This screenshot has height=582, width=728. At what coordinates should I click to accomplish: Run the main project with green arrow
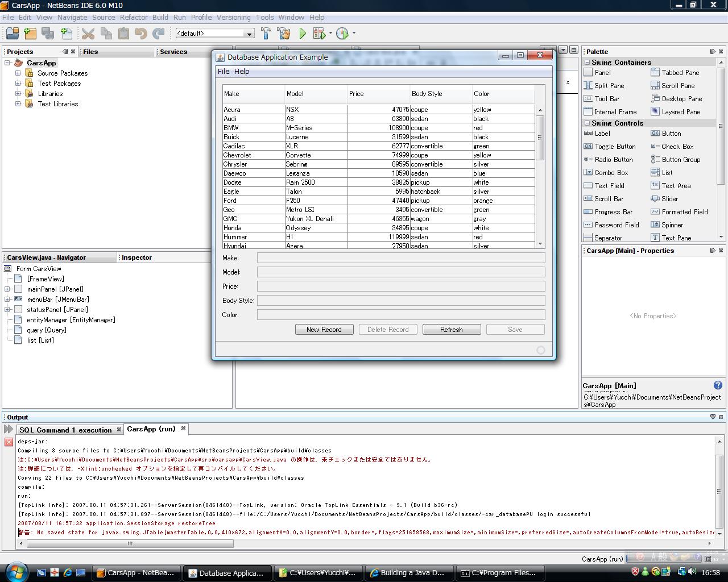[303, 34]
